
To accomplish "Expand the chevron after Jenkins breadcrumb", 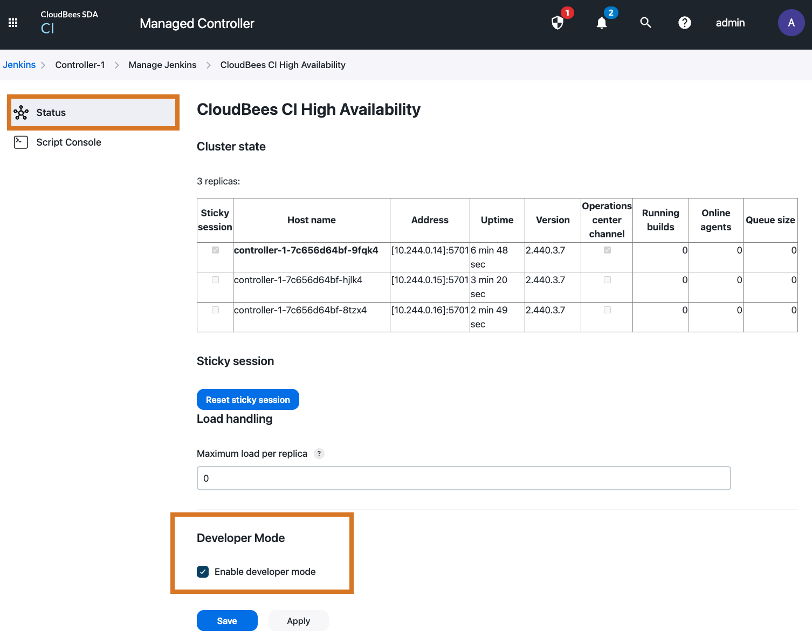I will tap(43, 65).
